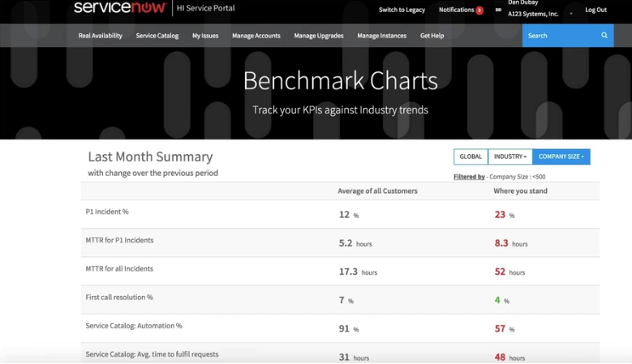Click HI Service Portal title
The image size is (632, 364).
205,8
